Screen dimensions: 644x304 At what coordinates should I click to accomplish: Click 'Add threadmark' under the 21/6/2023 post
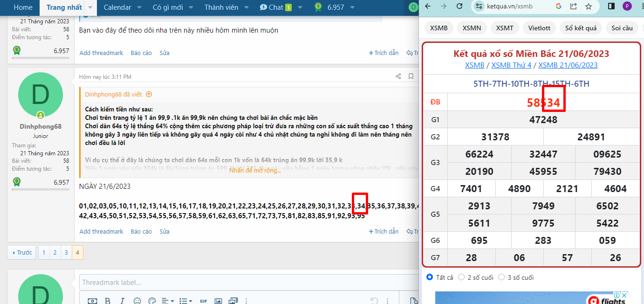pyautogui.click(x=101, y=231)
